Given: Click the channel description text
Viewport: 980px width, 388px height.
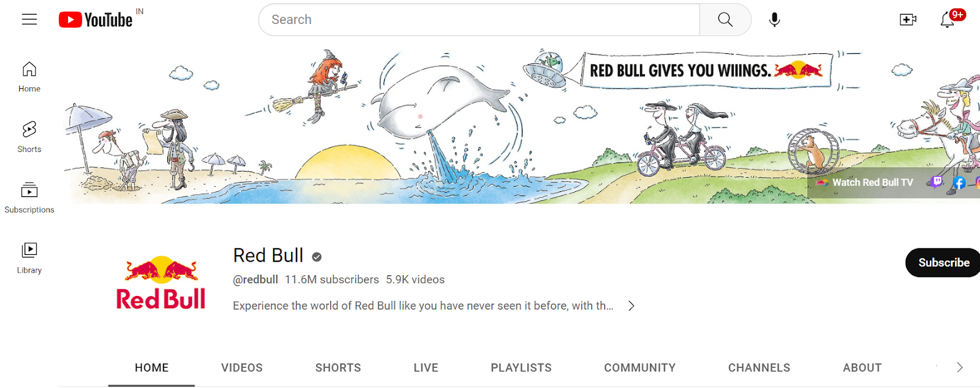Looking at the screenshot, I should (x=423, y=306).
